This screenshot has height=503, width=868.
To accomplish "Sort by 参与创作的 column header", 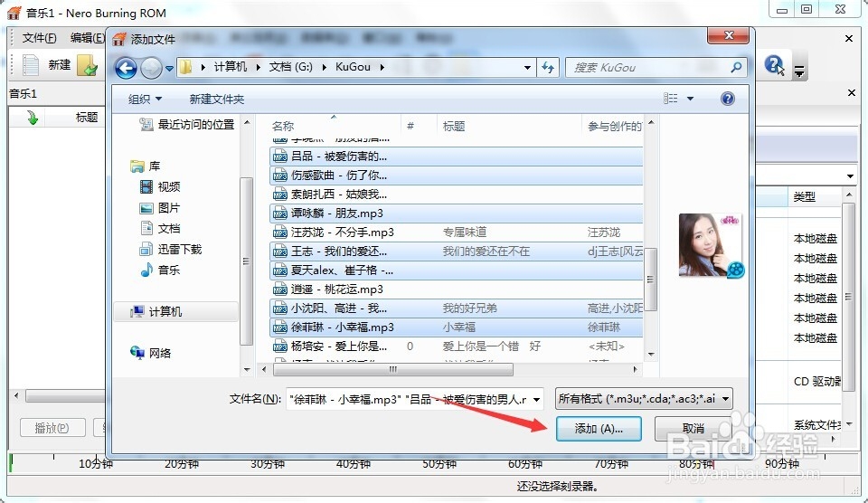I will coord(613,127).
